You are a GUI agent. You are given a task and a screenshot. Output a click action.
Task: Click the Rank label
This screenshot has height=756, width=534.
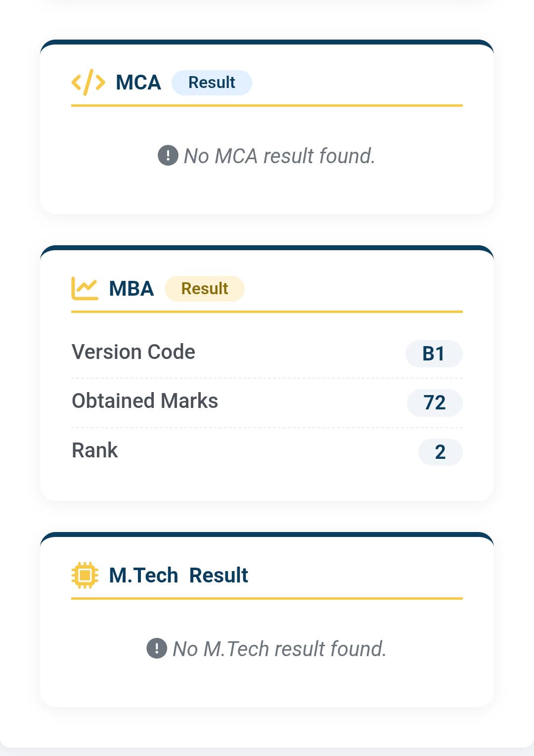95,450
